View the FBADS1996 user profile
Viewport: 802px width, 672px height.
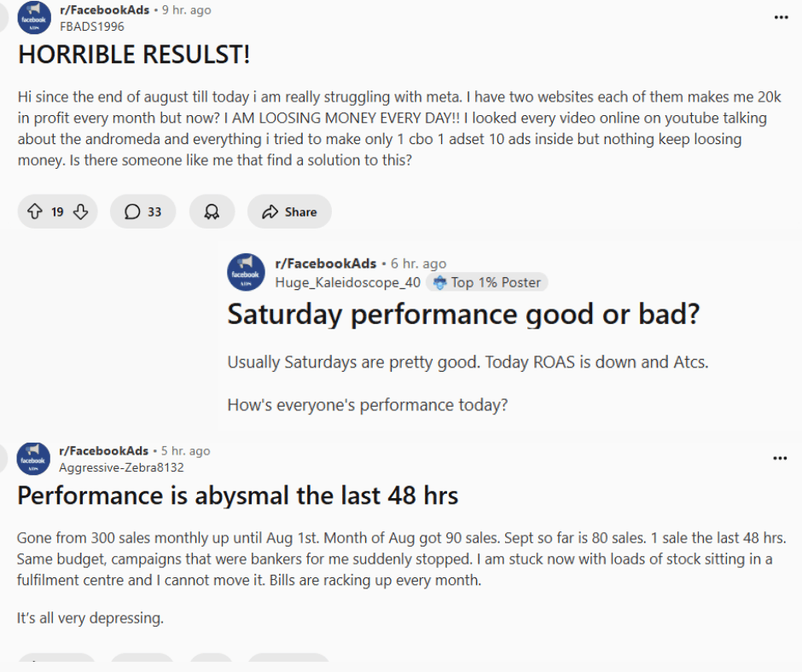pyautogui.click(x=92, y=26)
